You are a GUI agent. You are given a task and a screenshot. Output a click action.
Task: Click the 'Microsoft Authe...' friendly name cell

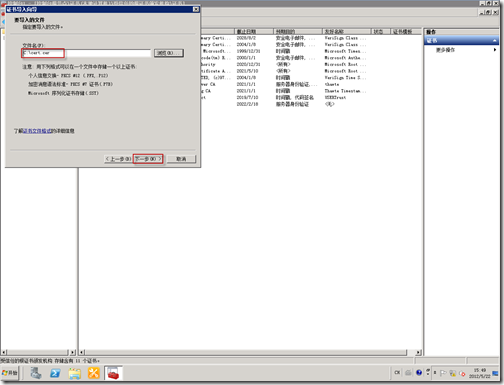pyautogui.click(x=345, y=58)
